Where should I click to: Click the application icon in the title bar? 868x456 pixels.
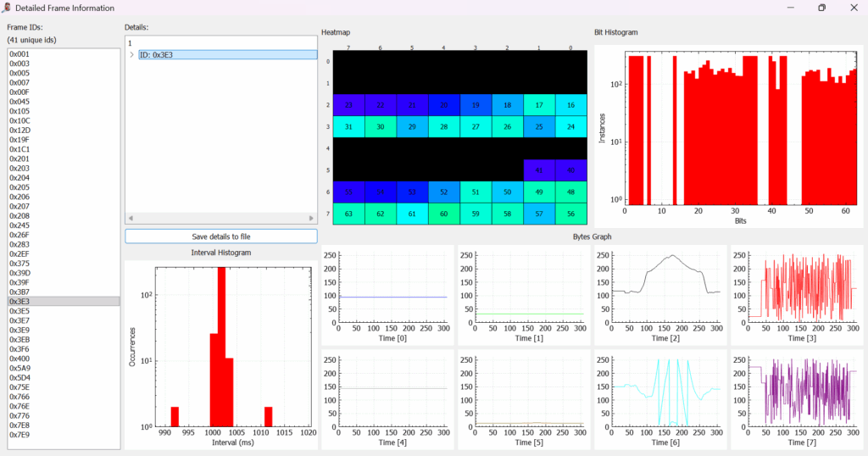8,8
